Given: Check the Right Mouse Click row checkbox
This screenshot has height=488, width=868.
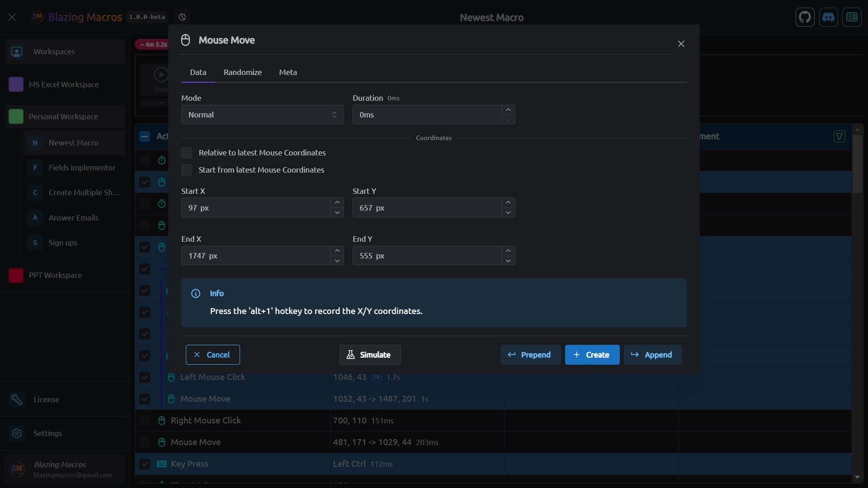Looking at the screenshot, I should 145,421.
